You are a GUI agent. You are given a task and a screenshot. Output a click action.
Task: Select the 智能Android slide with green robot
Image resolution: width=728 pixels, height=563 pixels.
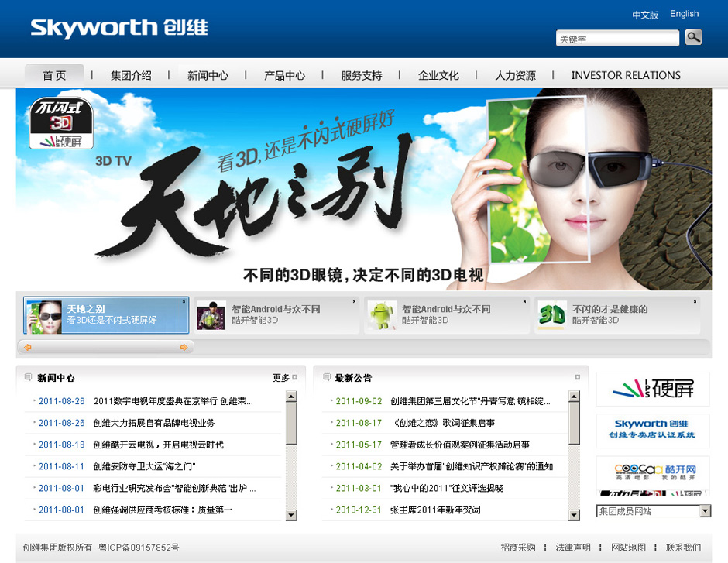[x=447, y=315]
